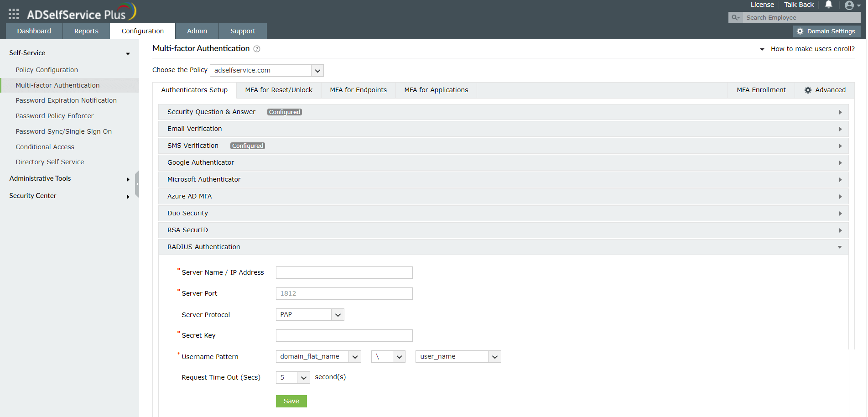Expand Security Question & Answer section
This screenshot has height=417, width=868.
pos(504,112)
